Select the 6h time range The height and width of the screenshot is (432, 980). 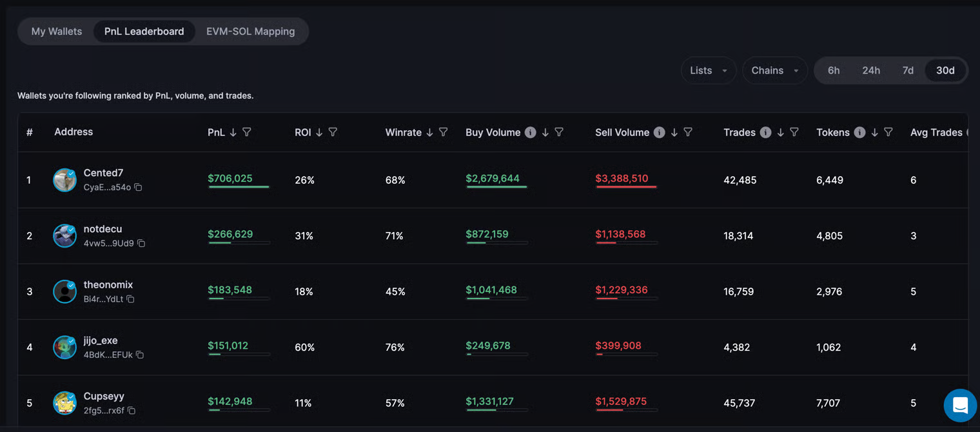[x=834, y=70]
